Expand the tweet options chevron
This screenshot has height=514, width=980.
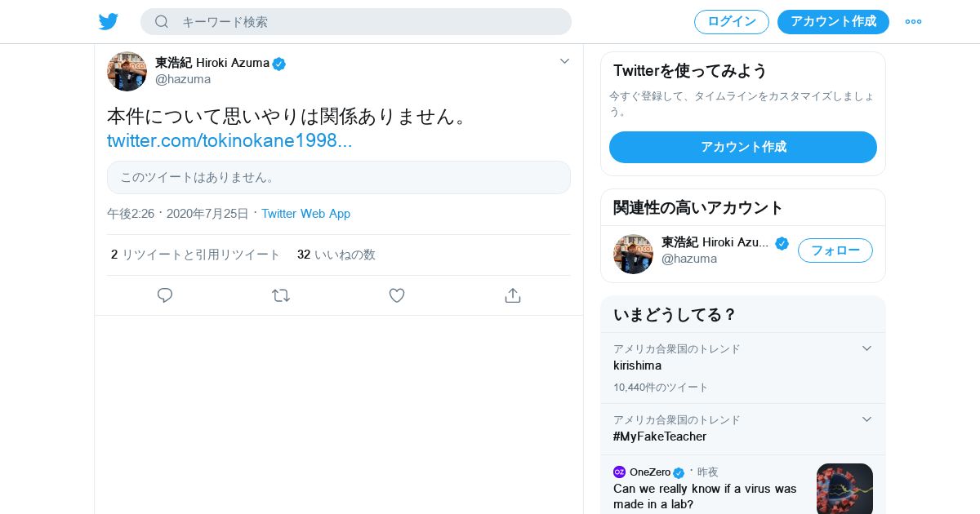[x=564, y=61]
